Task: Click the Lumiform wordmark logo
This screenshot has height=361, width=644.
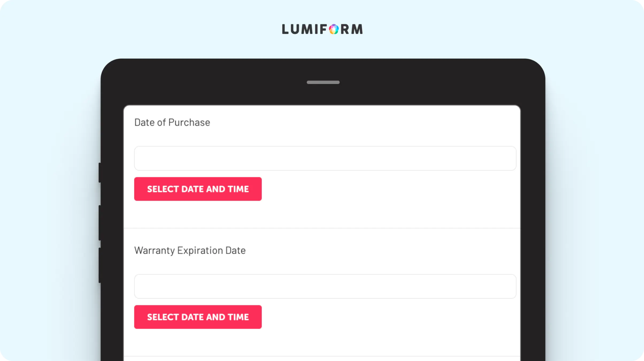Action: (x=322, y=29)
